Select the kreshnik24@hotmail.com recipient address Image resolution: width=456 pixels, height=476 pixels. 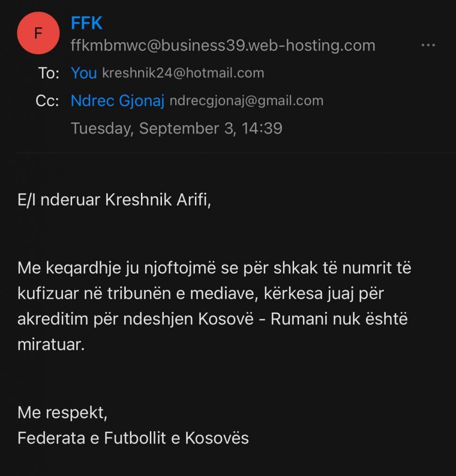[183, 73]
